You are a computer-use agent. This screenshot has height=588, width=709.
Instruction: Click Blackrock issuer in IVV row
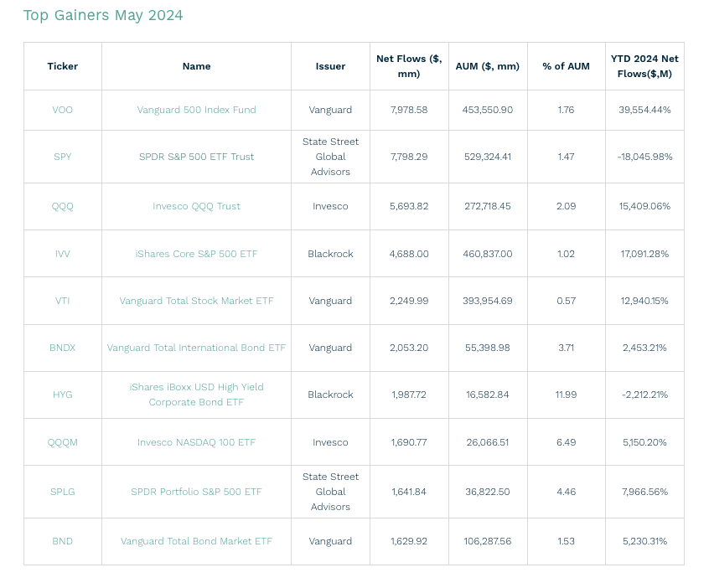[330, 254]
